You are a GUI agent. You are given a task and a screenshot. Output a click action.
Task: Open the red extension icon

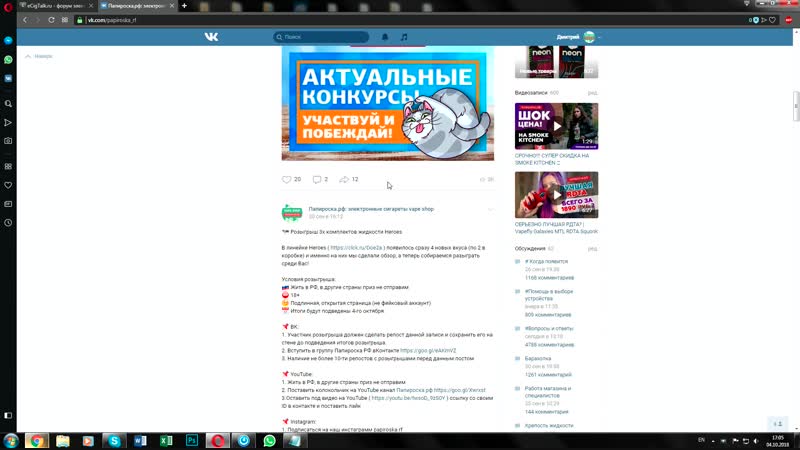pos(789,20)
